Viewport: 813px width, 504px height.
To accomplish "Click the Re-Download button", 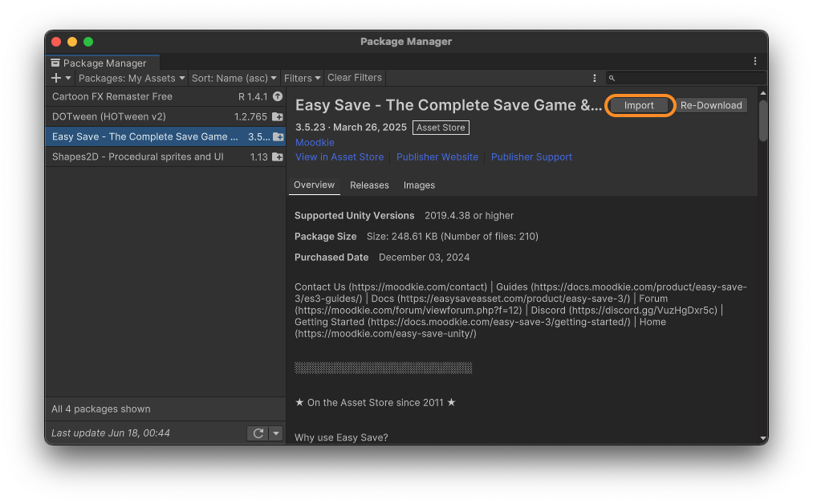I will click(x=711, y=105).
